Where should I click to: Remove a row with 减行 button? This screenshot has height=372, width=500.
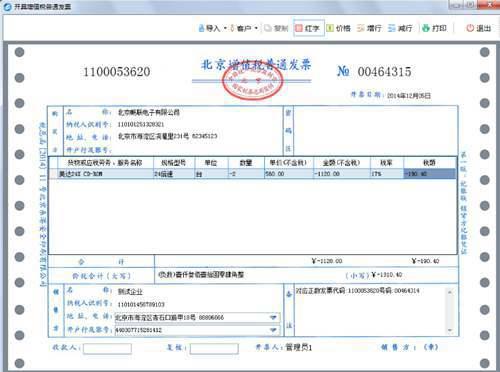pos(400,28)
